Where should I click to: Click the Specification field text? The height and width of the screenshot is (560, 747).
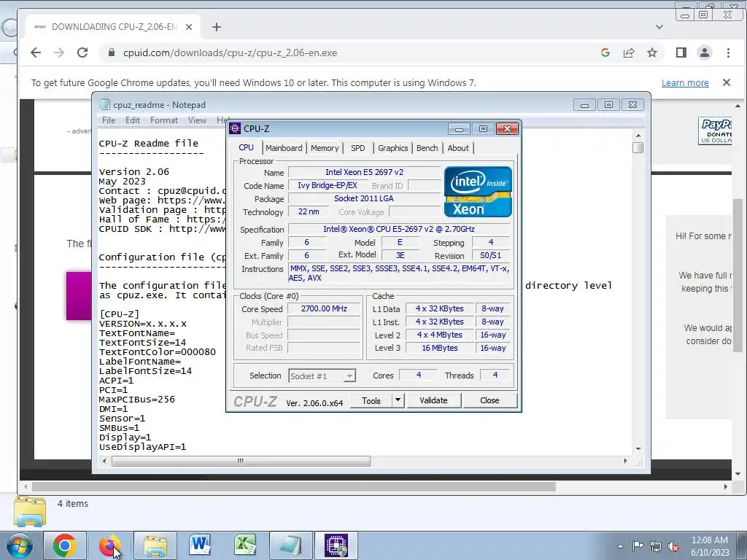399,229
